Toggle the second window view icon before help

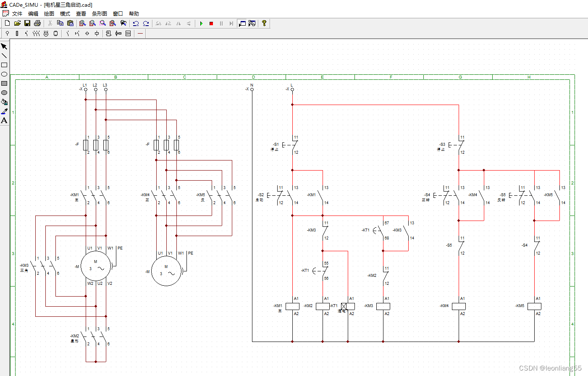point(252,23)
